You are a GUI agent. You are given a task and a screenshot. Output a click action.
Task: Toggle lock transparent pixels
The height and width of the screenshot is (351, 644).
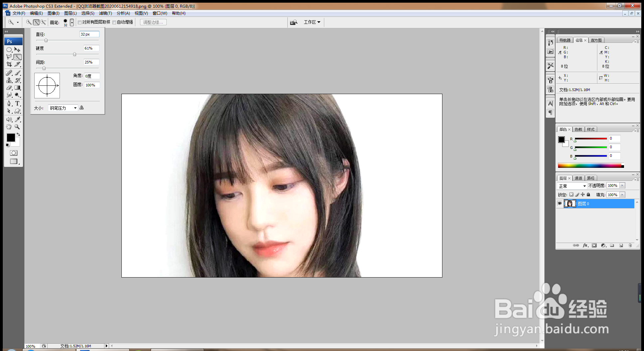coord(571,195)
